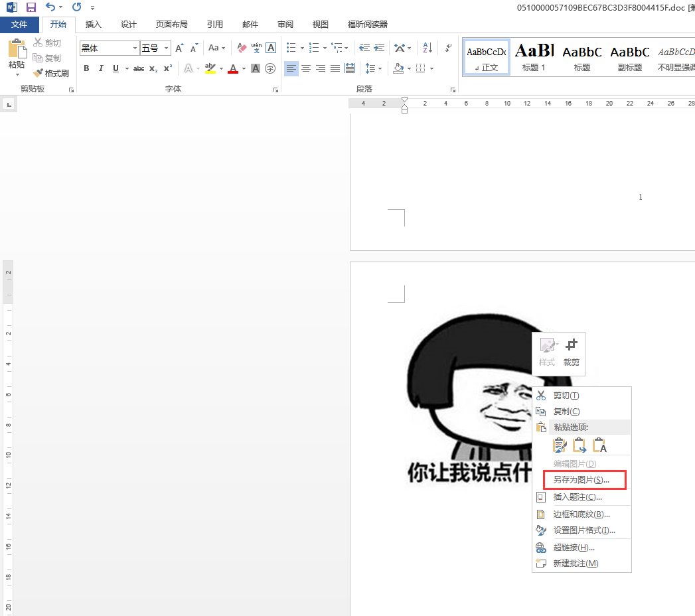Click the grow font size icon
The image size is (695, 616).
(179, 48)
